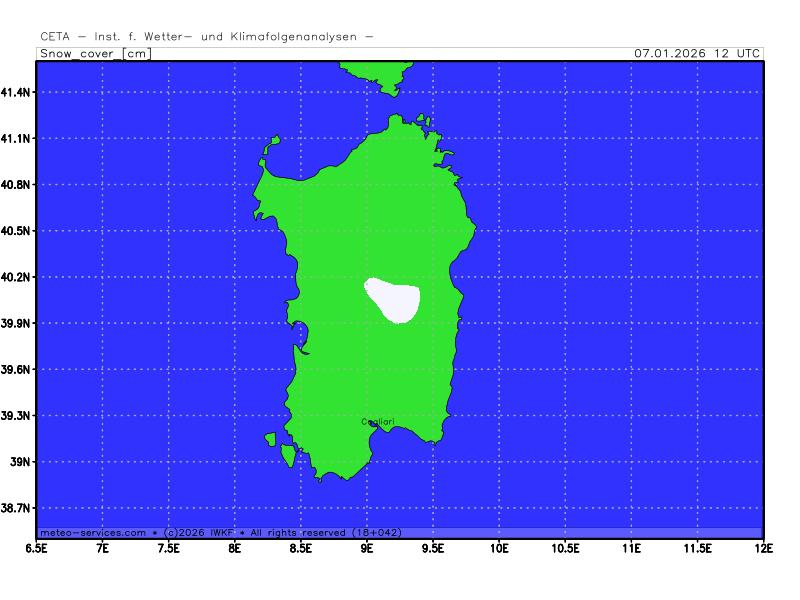
Task: Click the Asinara peninsula in the northwest
Action: (x=271, y=148)
